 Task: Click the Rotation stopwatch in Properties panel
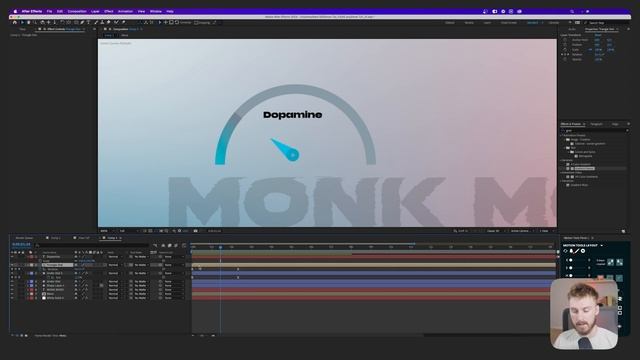click(565, 54)
